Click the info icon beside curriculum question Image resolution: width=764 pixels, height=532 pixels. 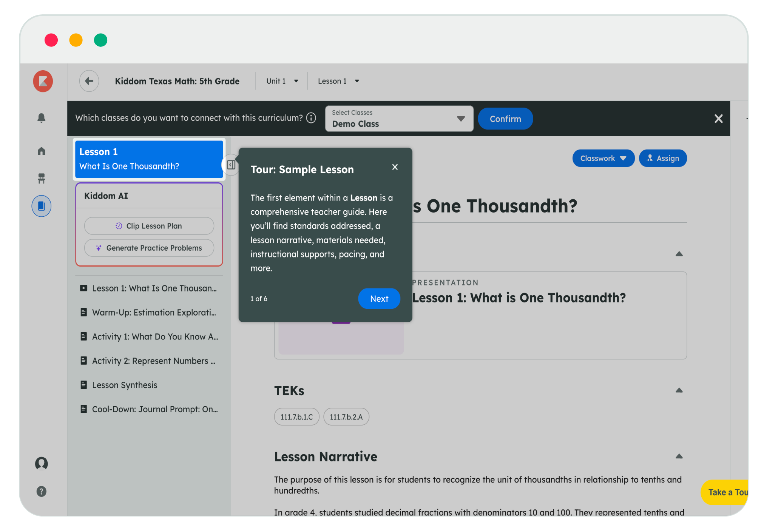pos(311,118)
